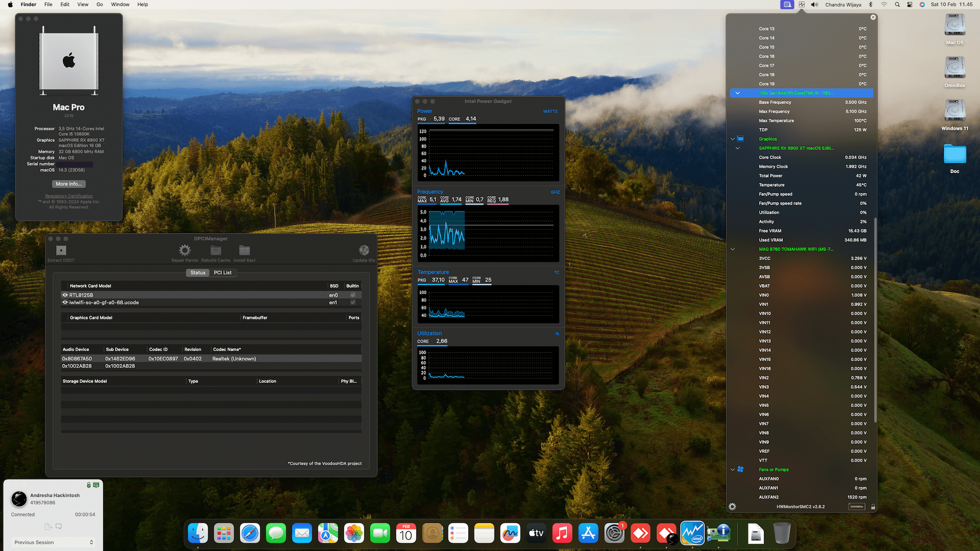Open Previous Session dropdown in AnyDesk
The width and height of the screenshot is (980, 551).
tap(54, 542)
